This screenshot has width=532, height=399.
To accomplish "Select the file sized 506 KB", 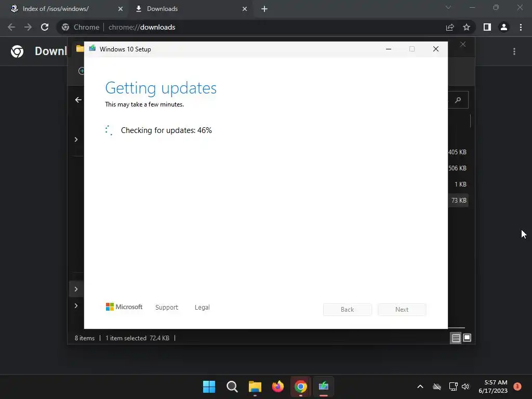I will point(457,168).
